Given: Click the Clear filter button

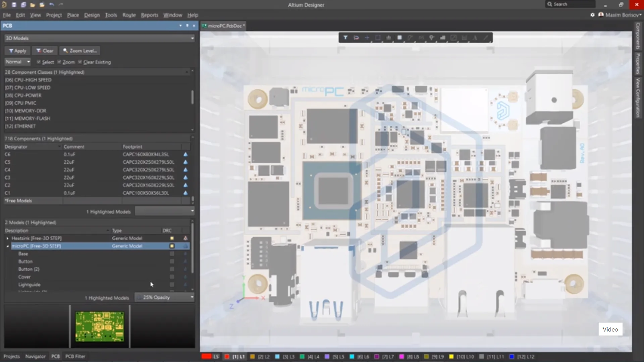Looking at the screenshot, I should pos(45,51).
